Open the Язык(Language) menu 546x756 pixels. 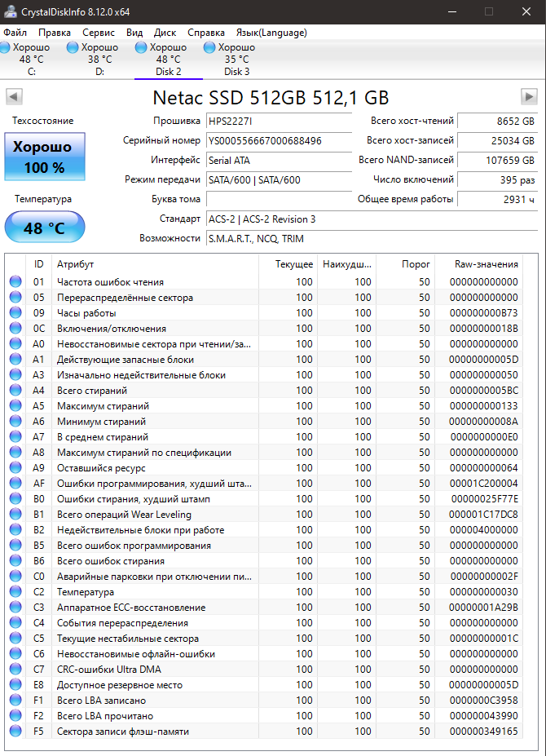[x=271, y=33]
